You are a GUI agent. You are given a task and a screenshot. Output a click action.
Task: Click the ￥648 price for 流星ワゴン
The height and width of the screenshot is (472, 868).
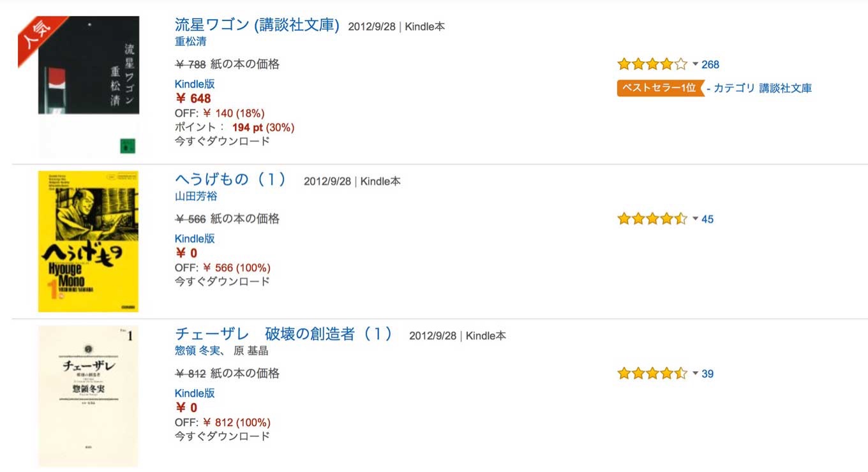tap(193, 98)
